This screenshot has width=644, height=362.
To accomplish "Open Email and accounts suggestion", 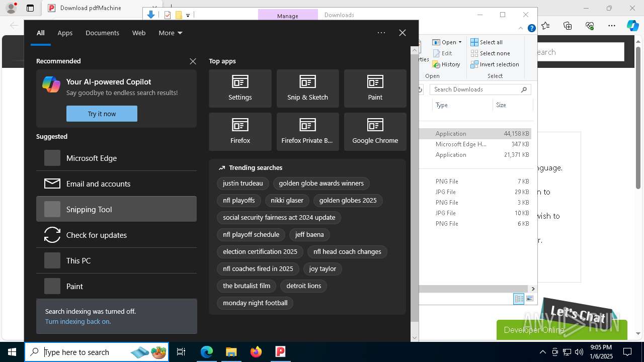I will (116, 184).
